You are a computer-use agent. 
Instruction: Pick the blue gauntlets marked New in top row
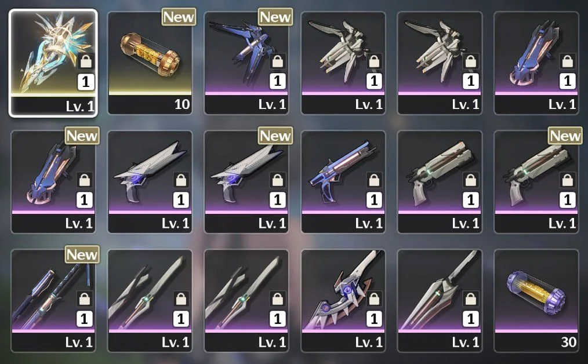pyautogui.click(x=246, y=63)
